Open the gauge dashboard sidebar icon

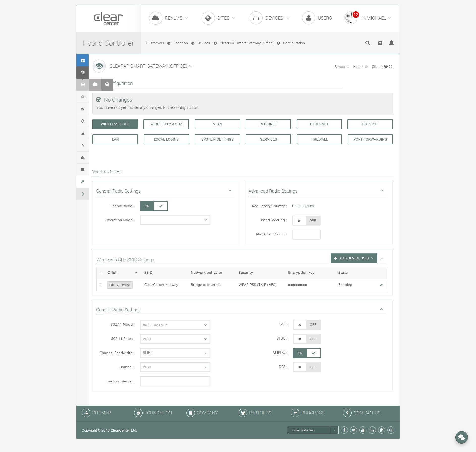(x=83, y=109)
